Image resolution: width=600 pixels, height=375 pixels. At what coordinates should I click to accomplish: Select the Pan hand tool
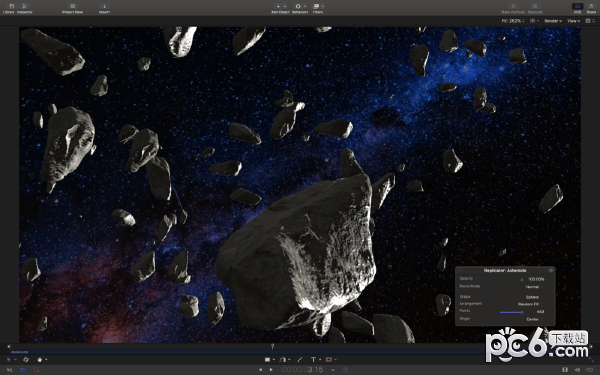pyautogui.click(x=40, y=360)
